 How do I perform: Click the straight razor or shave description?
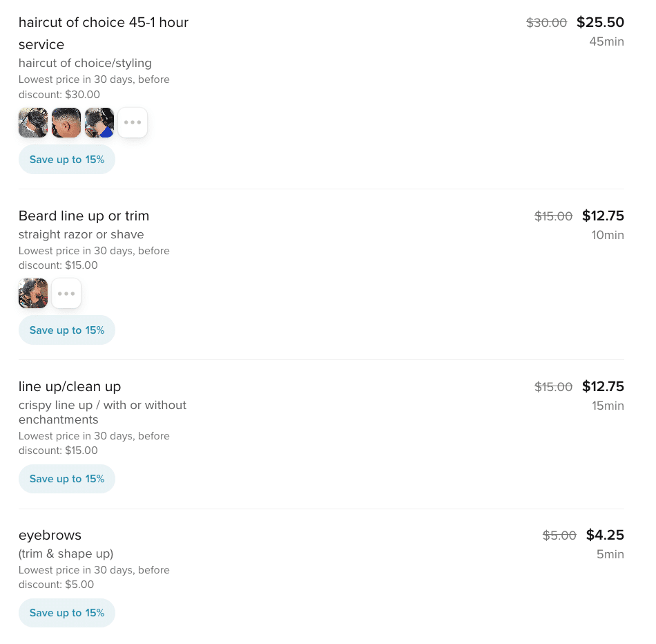click(x=81, y=234)
